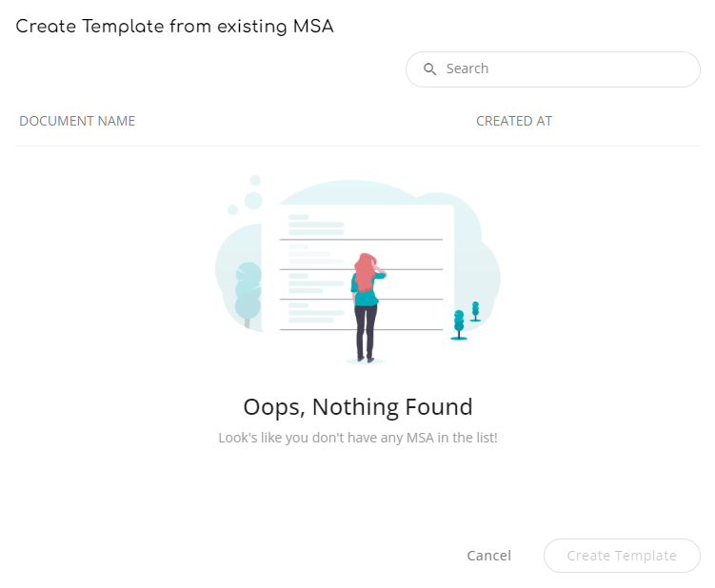The height and width of the screenshot is (588, 715).
Task: Click the red-haired woman illustration
Action: [367, 307]
